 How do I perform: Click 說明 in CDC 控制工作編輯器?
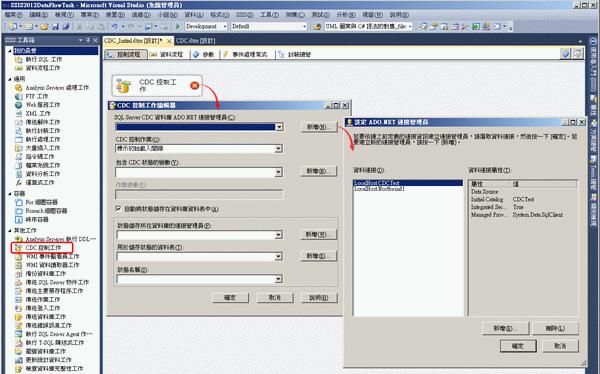pyautogui.click(x=319, y=297)
